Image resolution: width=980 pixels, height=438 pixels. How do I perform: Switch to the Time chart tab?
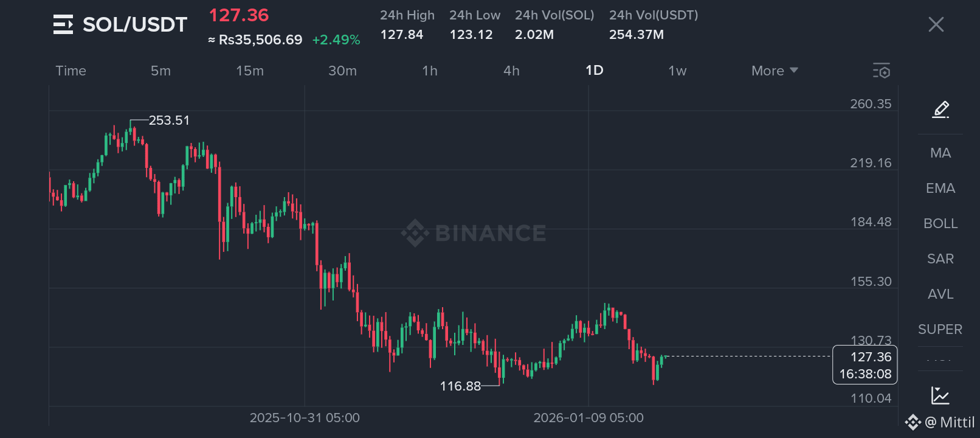point(71,71)
